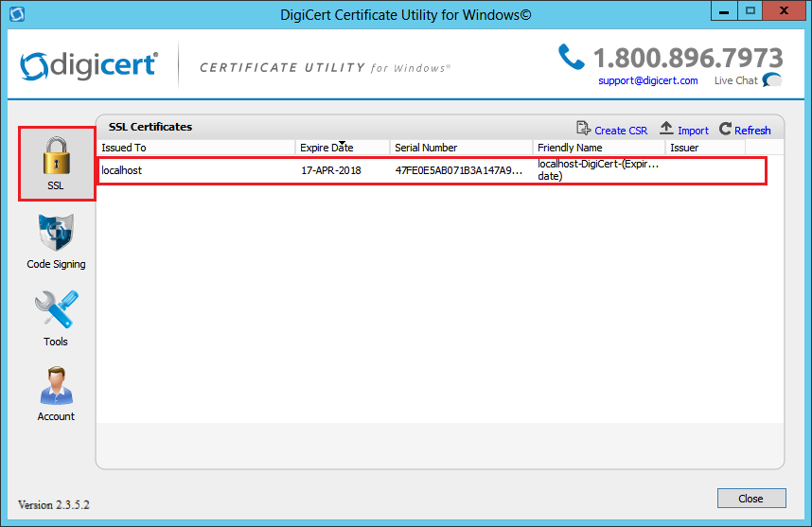Image resolution: width=812 pixels, height=527 pixels.
Task: Click the support@digicert.com email link
Action: (647, 80)
